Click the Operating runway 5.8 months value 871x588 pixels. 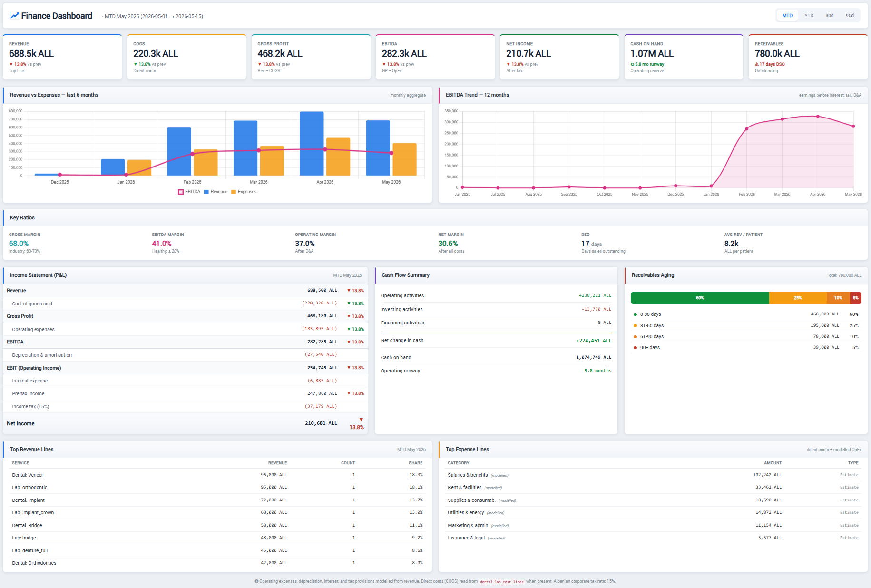pos(598,371)
